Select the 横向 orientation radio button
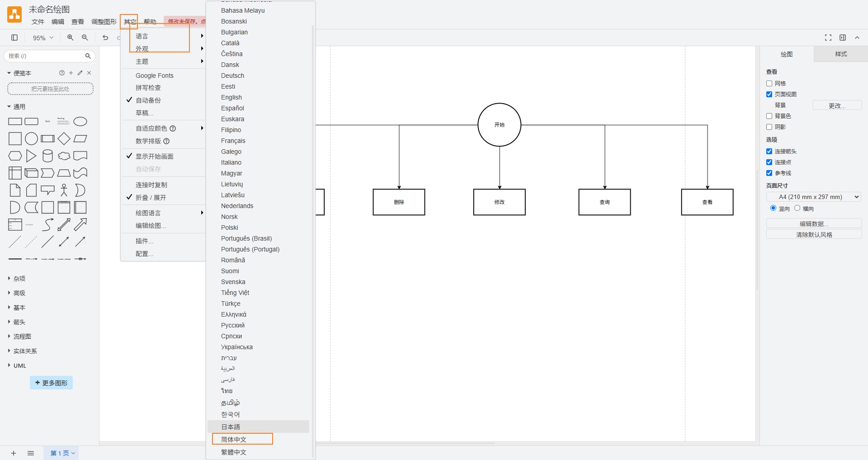This screenshot has width=868, height=460. tap(797, 208)
